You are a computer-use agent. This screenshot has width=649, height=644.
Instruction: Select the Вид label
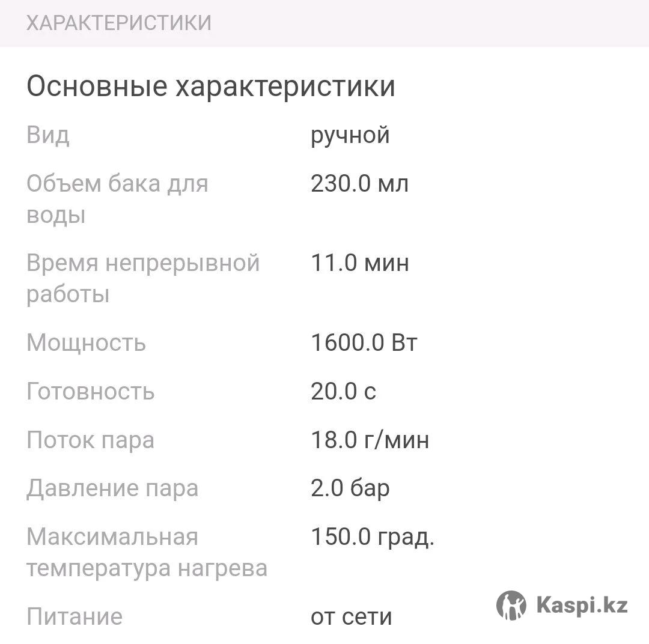48,135
